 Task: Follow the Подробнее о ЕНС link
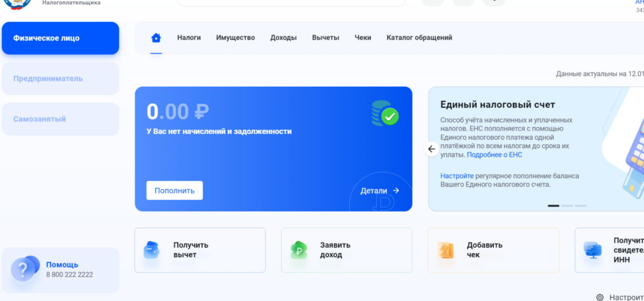pos(495,155)
